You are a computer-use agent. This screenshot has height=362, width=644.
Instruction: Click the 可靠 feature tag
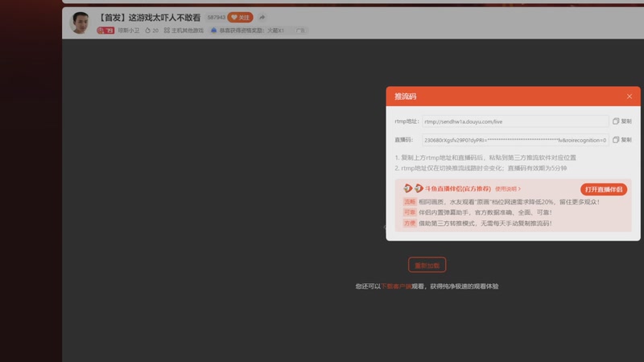[x=410, y=212]
